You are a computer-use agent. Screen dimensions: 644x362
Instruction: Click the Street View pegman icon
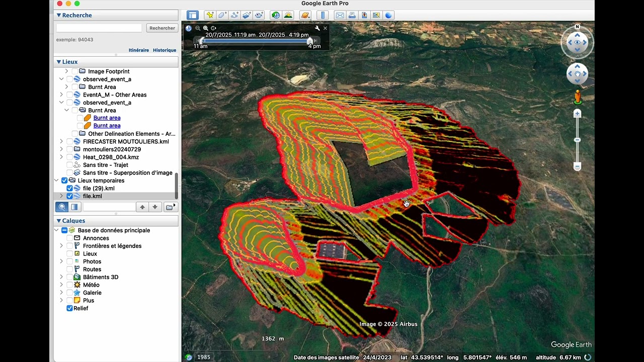578,97
